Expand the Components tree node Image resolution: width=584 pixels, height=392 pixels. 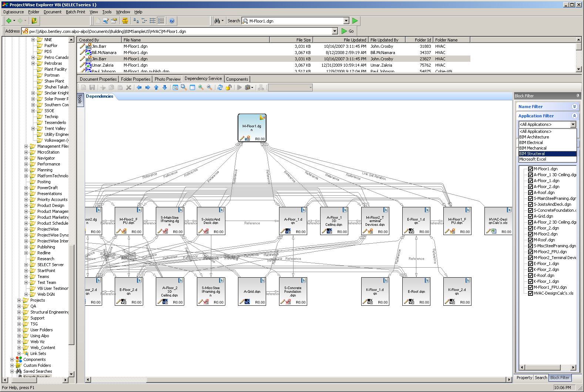click(12, 359)
